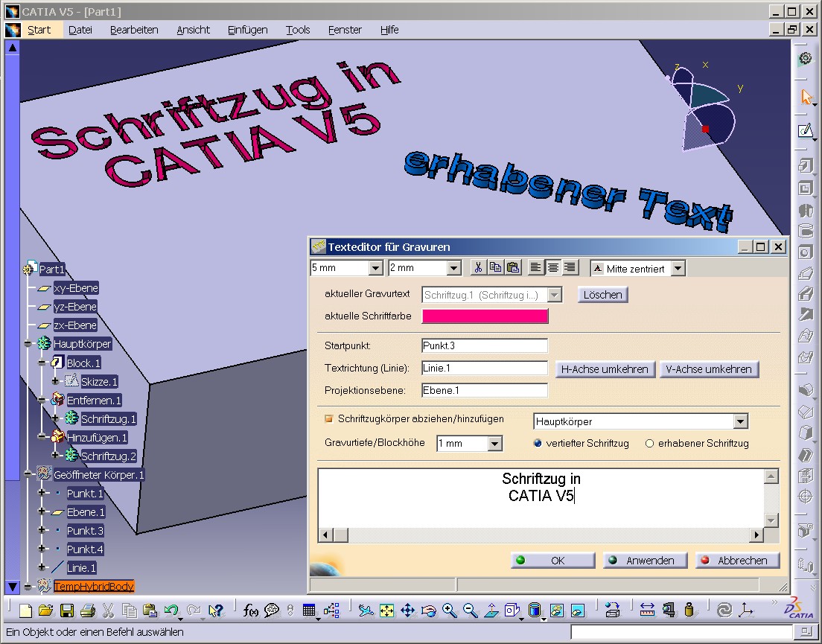Select the Rotate view icon

[x=428, y=610]
